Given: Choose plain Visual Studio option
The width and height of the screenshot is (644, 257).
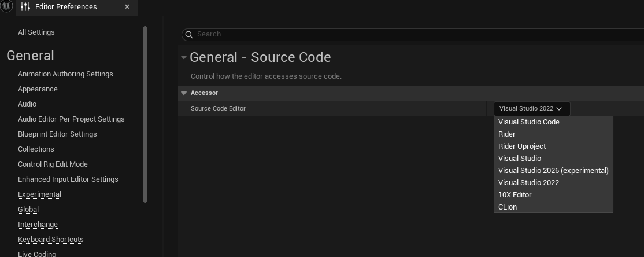Looking at the screenshot, I should tap(553, 159).
